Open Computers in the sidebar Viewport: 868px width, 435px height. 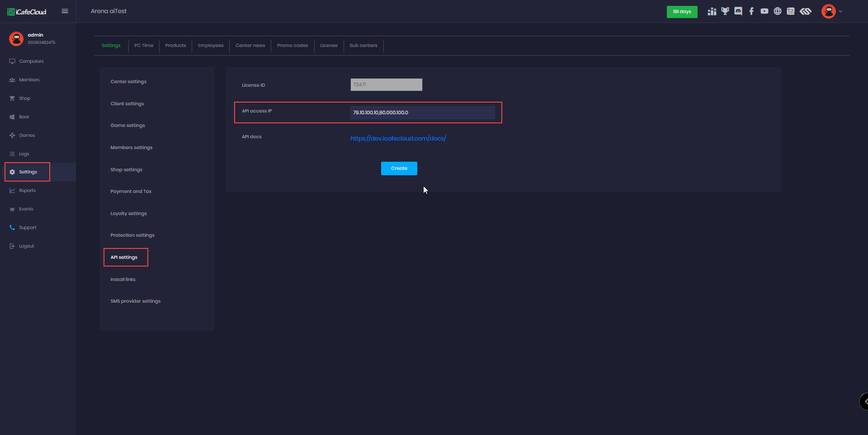click(x=31, y=61)
